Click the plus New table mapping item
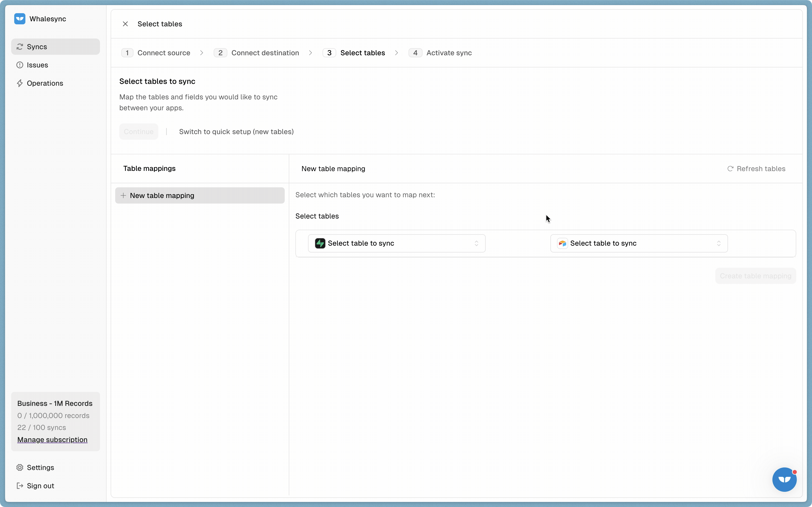 pos(200,195)
